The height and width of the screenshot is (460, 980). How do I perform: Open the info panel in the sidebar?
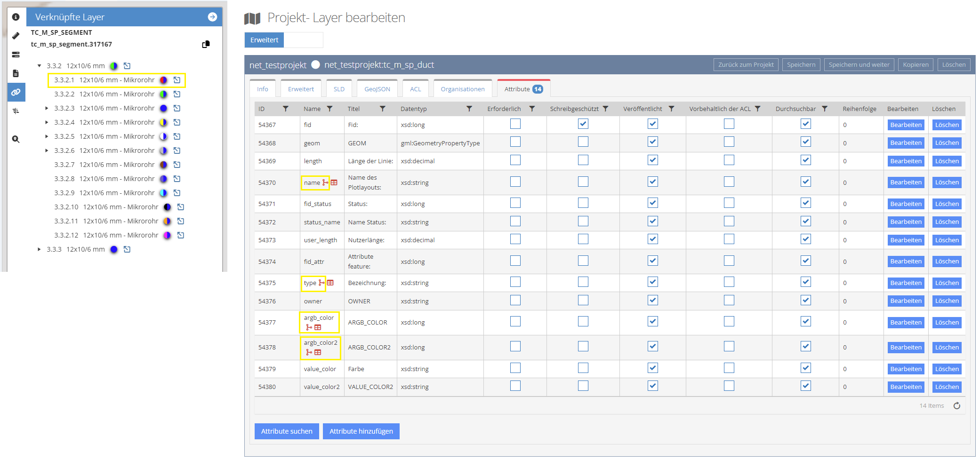[x=16, y=17]
